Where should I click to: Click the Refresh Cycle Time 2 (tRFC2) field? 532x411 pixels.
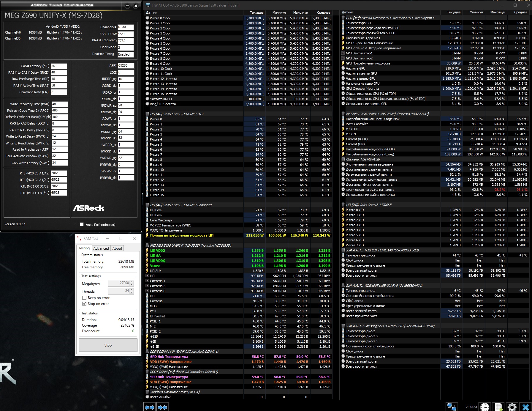click(60, 111)
